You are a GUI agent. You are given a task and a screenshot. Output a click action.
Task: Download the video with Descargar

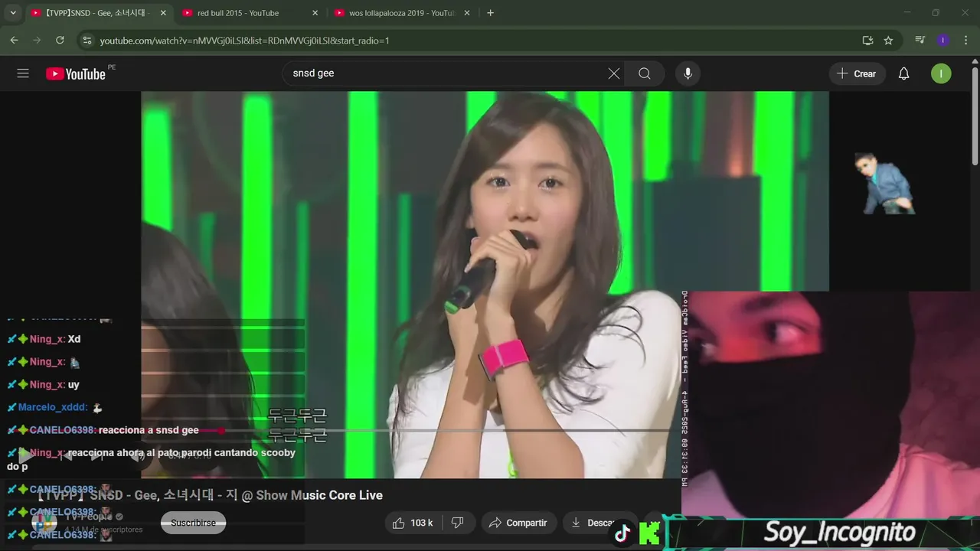tap(601, 523)
